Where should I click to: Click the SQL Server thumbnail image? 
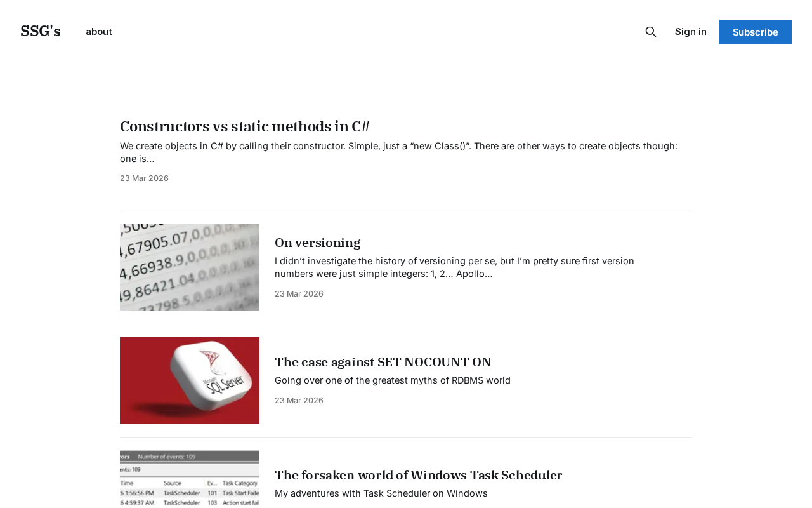pos(190,380)
